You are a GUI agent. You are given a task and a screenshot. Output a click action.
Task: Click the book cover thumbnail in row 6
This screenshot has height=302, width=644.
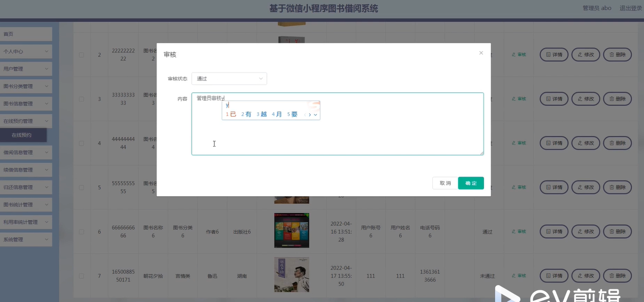coord(292,230)
